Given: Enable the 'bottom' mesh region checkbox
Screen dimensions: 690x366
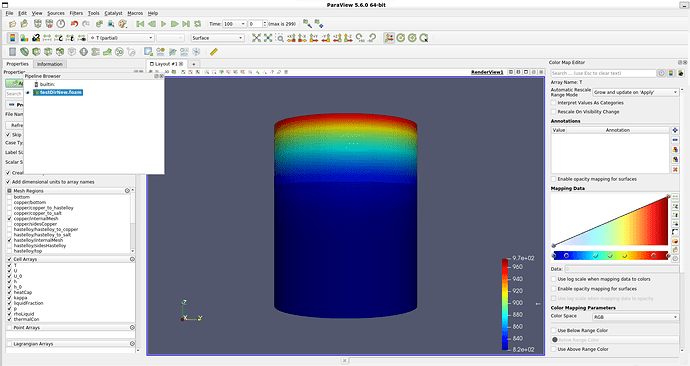Looking at the screenshot, I should (9, 197).
